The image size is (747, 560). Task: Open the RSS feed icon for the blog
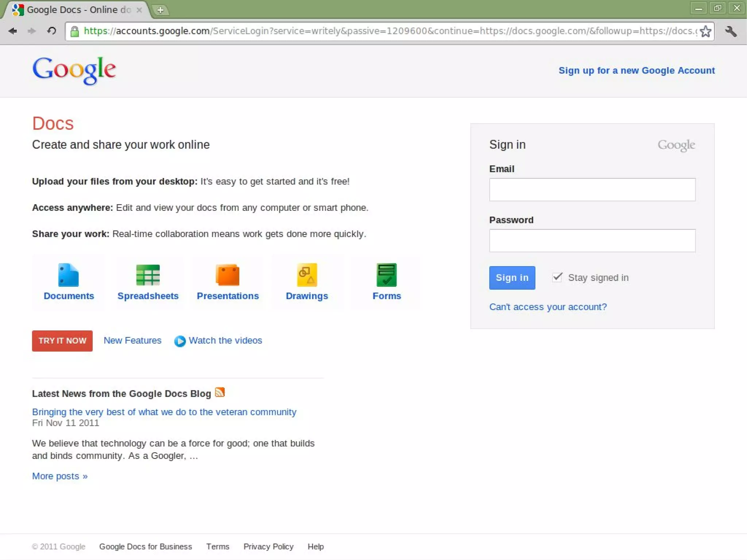click(220, 392)
